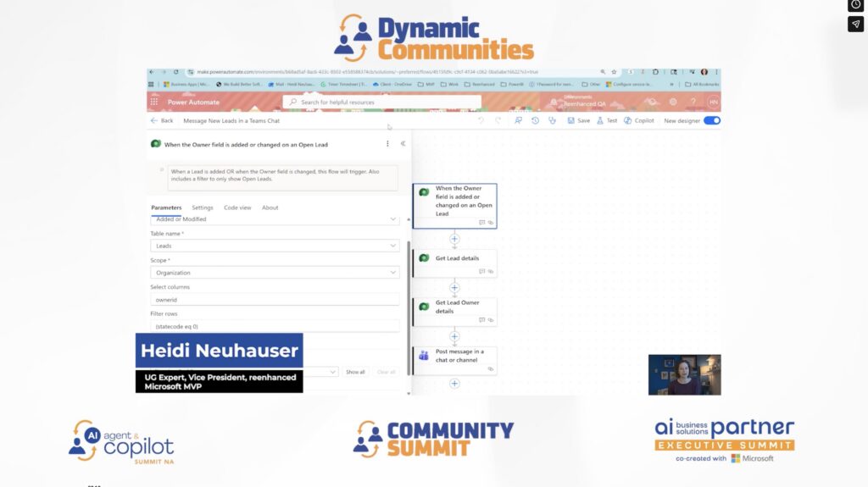Go Back from the flow editor
This screenshot has height=487, width=868.
[x=162, y=120]
